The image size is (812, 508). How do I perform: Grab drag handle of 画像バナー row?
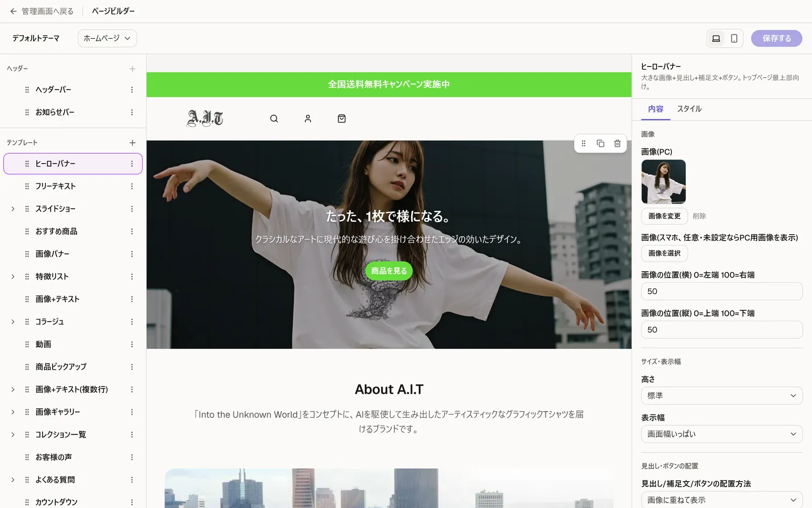coord(27,254)
